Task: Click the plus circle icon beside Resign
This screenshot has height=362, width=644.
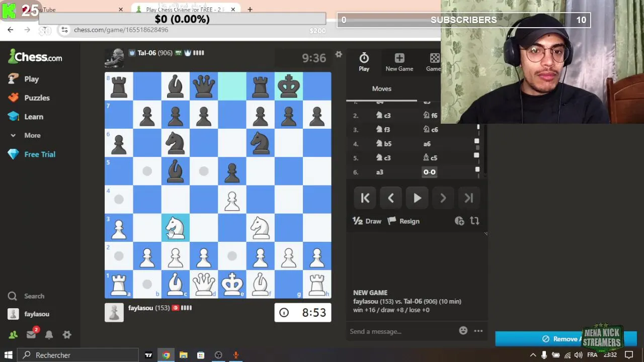Action: pyautogui.click(x=459, y=221)
